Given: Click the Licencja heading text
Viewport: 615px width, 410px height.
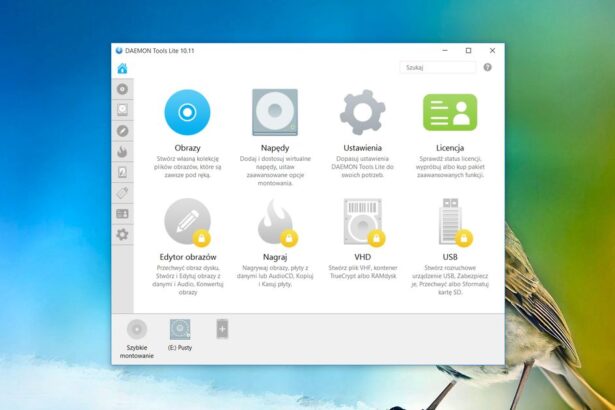Looking at the screenshot, I should 450,148.
